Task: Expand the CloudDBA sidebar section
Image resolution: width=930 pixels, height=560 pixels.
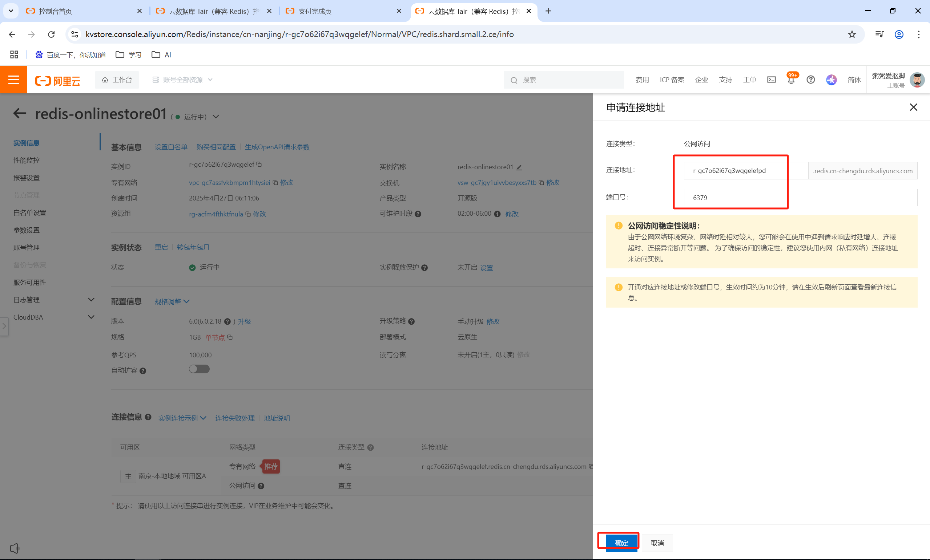Action: point(53,317)
